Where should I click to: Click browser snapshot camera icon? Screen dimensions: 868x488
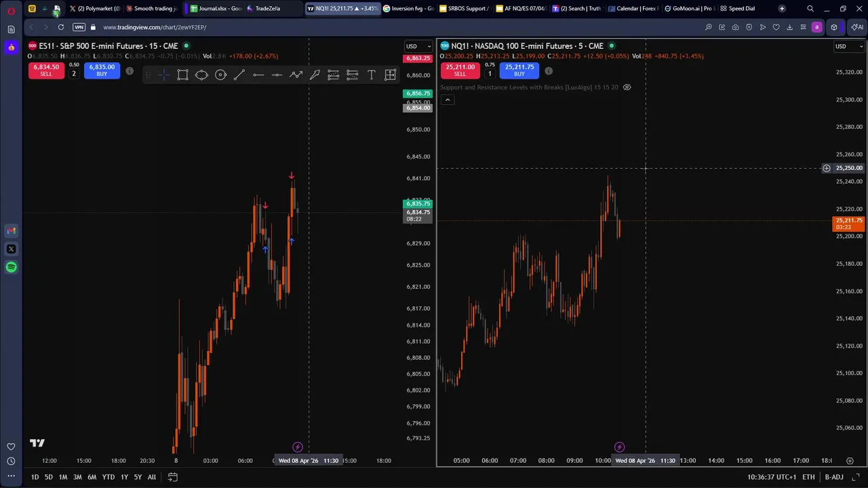coord(735,27)
